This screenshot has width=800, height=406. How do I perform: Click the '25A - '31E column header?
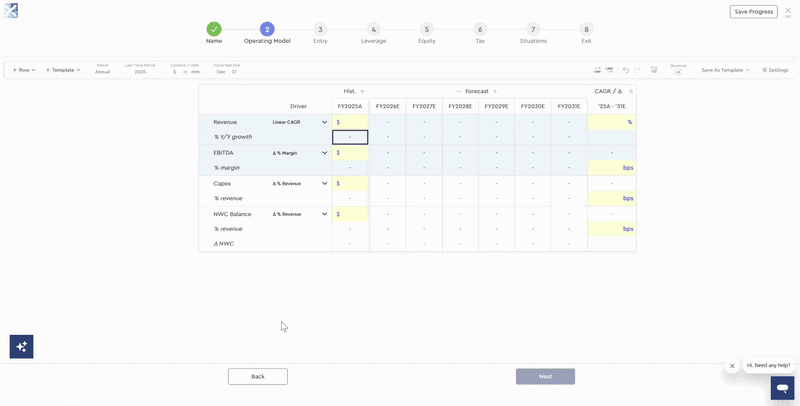[612, 107]
